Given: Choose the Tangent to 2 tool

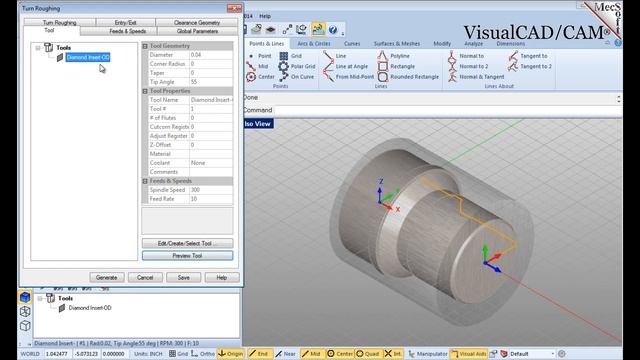Looking at the screenshot, I should tap(530, 66).
